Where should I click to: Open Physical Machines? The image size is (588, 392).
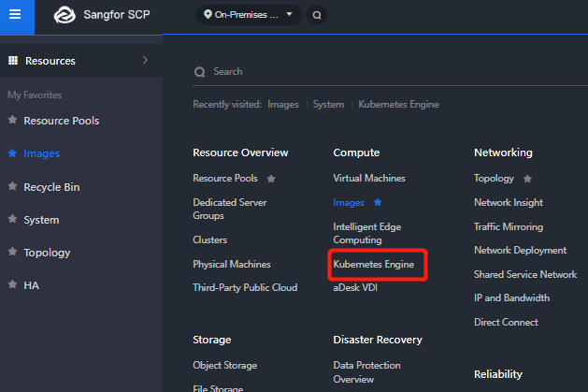[x=232, y=265]
